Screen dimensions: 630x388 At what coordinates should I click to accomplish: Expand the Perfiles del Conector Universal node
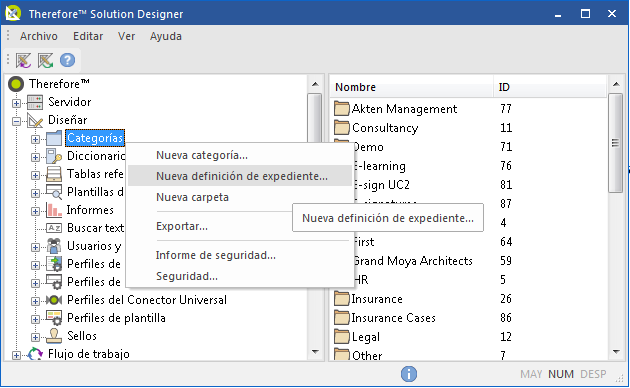[x=35, y=301]
